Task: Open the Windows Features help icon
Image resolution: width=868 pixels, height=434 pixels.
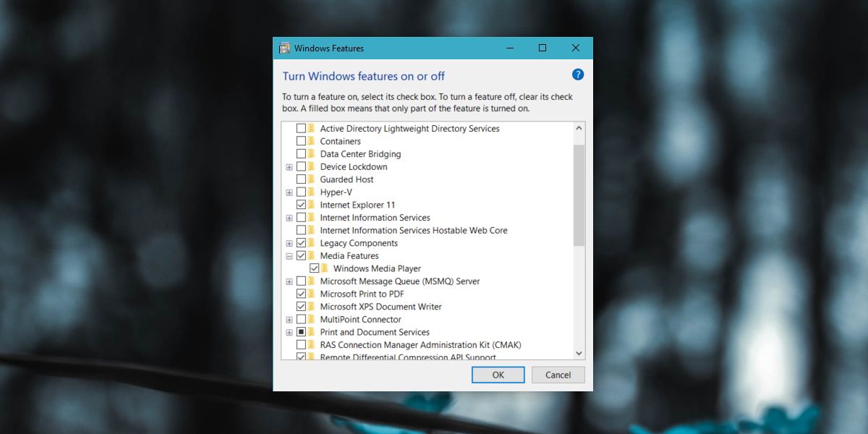Action: click(x=577, y=75)
